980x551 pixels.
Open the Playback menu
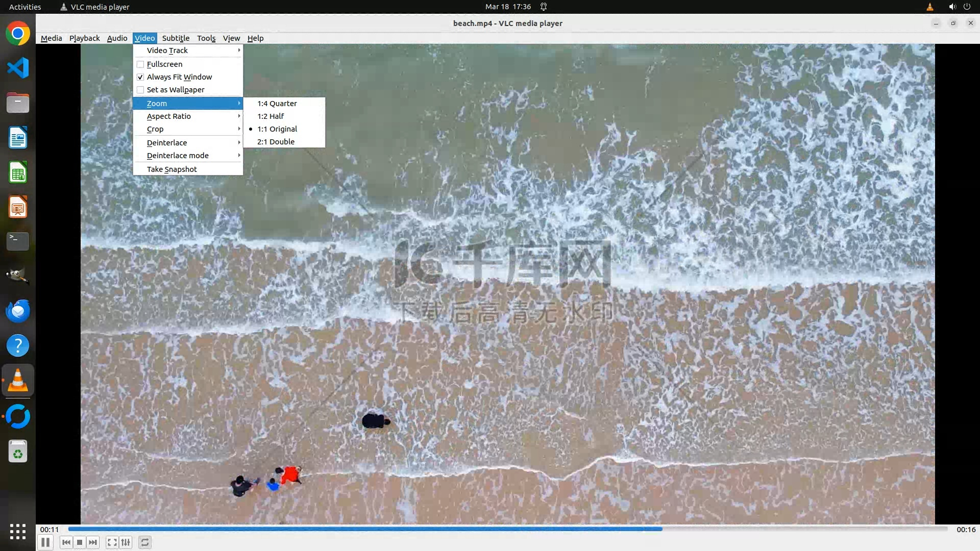[84, 38]
